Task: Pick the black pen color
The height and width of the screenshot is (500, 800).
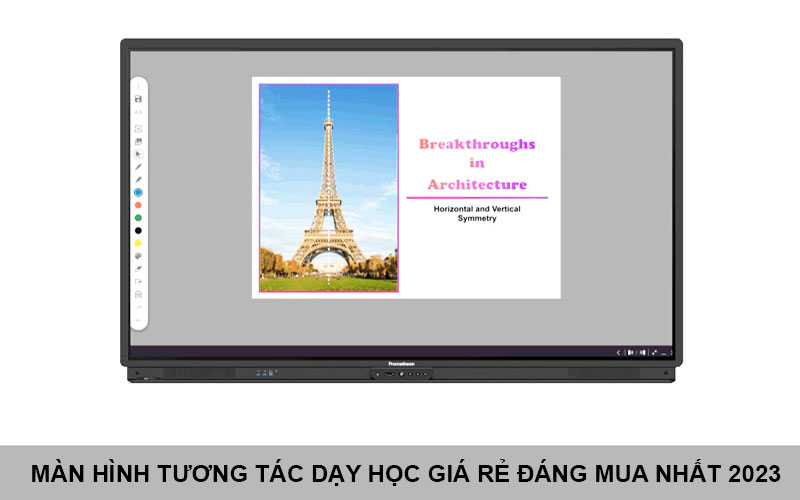Action: click(138, 231)
